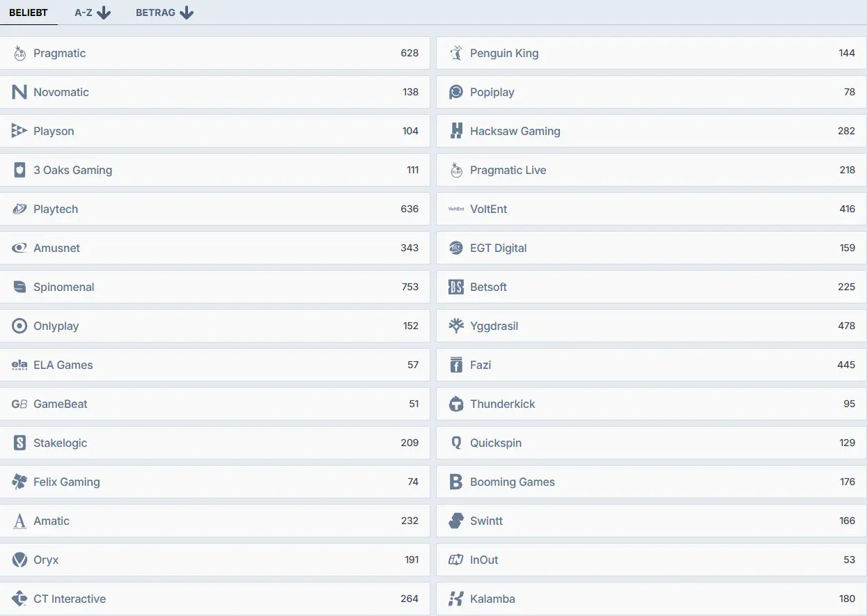Click the Hacksaw Gaming logo icon

[456, 131]
